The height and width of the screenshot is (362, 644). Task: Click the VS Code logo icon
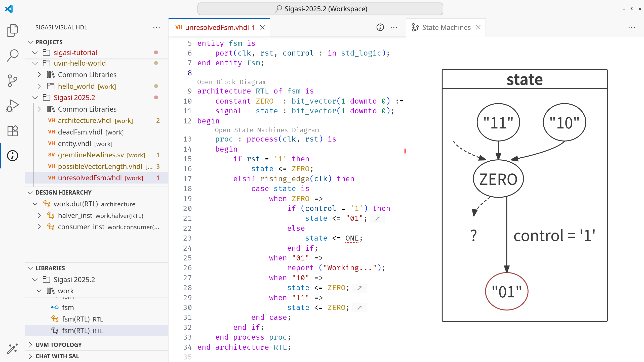click(x=9, y=9)
